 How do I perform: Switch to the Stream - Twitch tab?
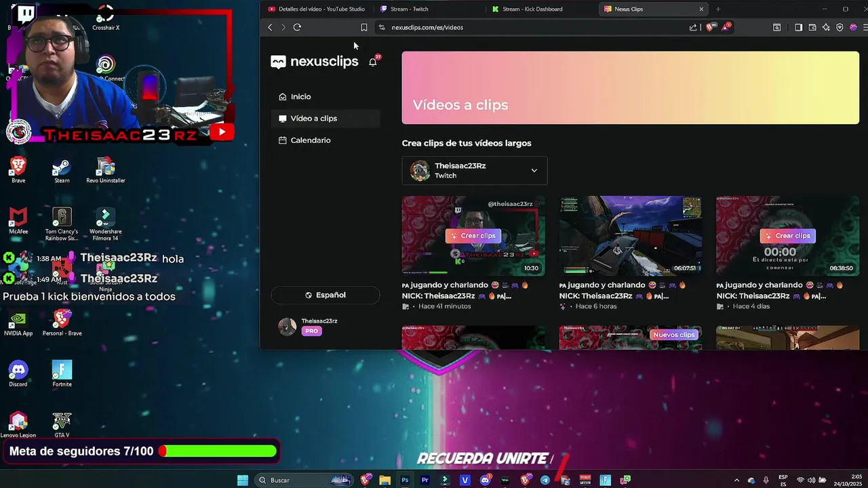429,9
